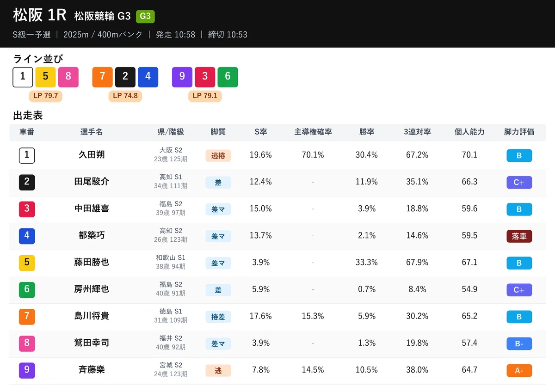Select rider name 藤田勝也
The height and width of the screenshot is (392, 555).
click(x=92, y=262)
